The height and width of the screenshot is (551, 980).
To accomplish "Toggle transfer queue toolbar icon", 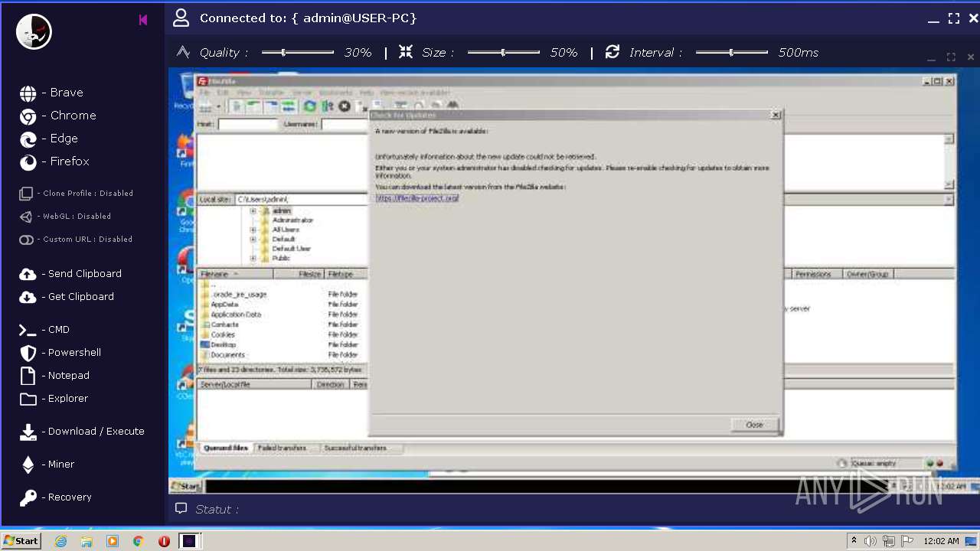I will tap(289, 106).
